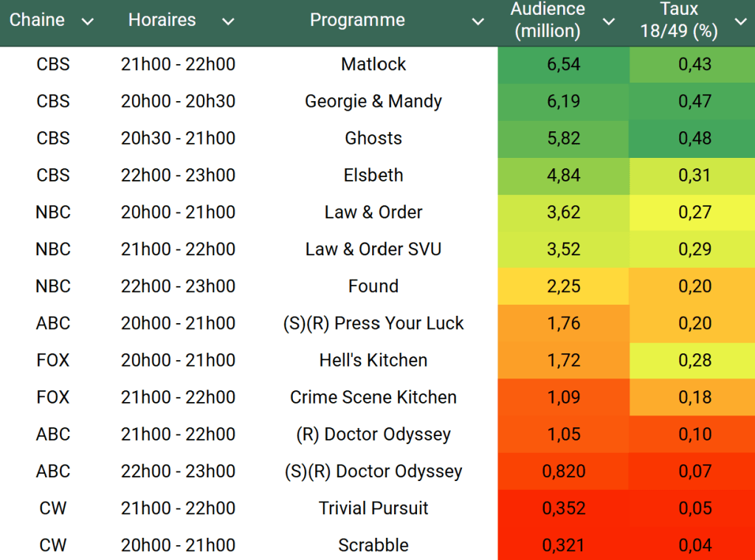Open the Chaine column filter dropdown
The height and width of the screenshot is (560, 755).
pos(87,21)
